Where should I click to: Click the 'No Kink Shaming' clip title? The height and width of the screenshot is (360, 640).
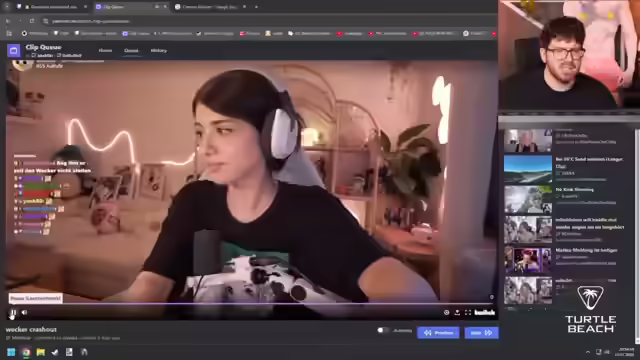(575, 190)
